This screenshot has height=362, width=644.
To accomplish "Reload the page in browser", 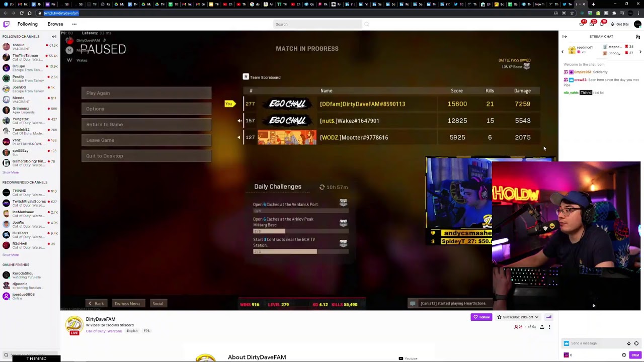I will click(x=21, y=13).
